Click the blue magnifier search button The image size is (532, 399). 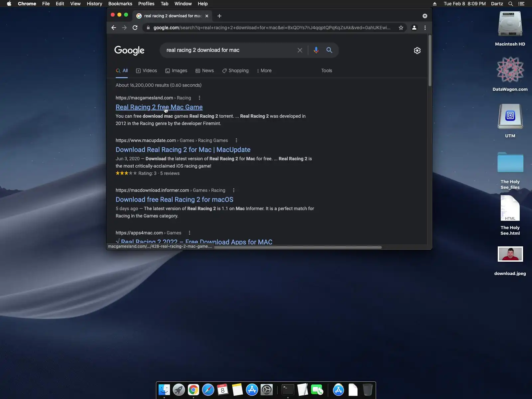(329, 50)
